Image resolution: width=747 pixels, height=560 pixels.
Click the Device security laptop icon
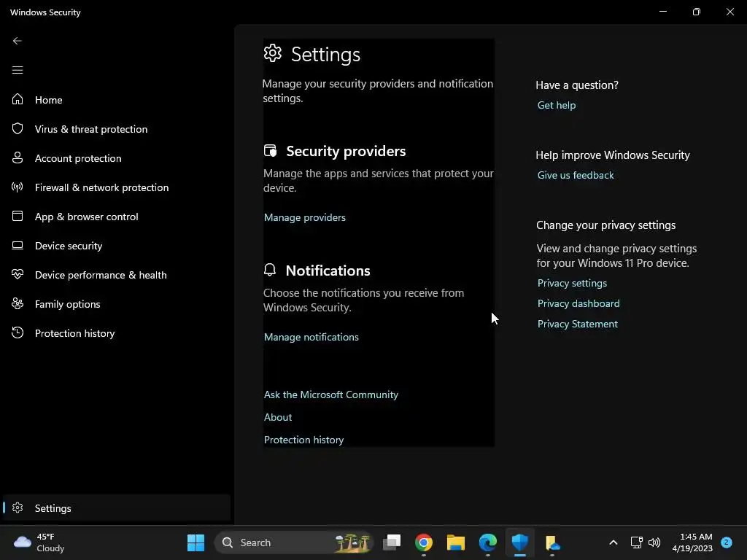pyautogui.click(x=18, y=245)
